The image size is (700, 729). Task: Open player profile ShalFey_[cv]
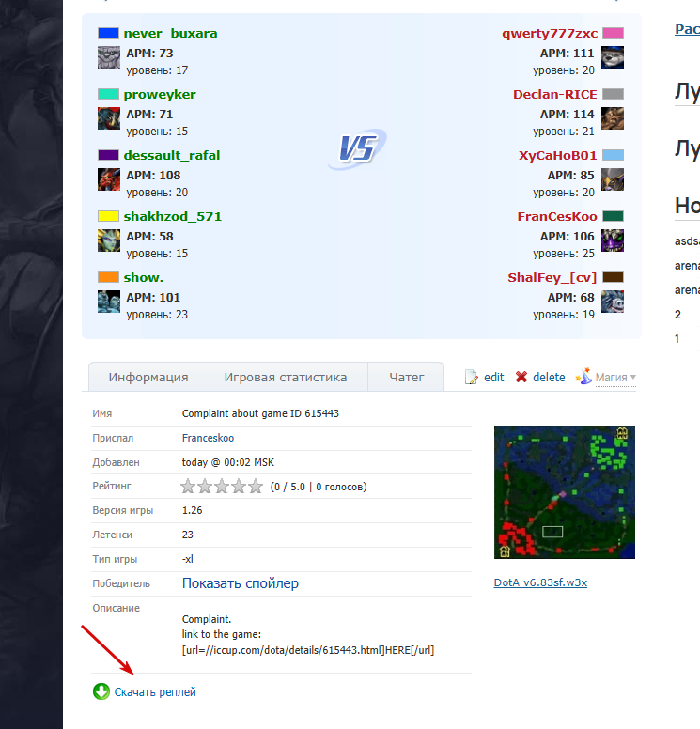[x=552, y=277]
